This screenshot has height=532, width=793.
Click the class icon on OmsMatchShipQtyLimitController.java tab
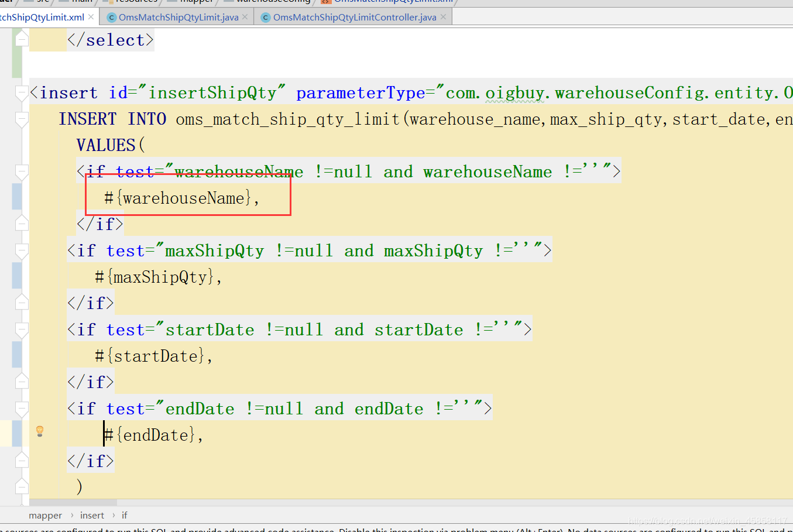pyautogui.click(x=266, y=18)
